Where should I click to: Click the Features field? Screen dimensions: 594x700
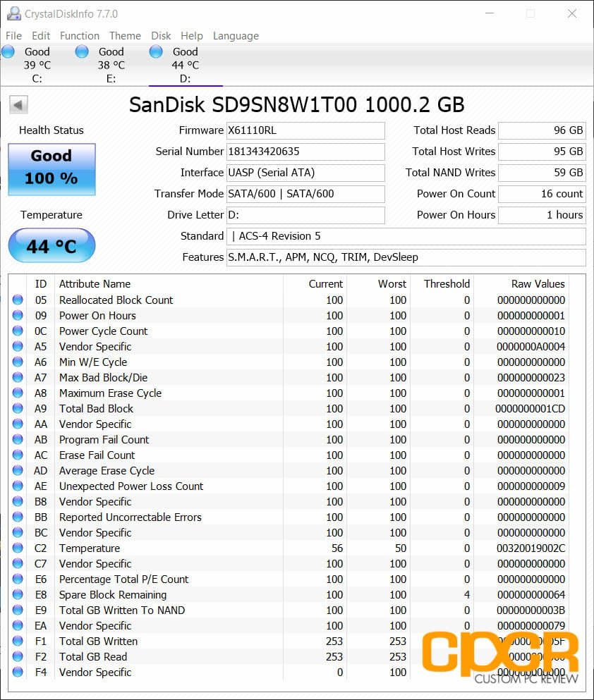point(406,257)
